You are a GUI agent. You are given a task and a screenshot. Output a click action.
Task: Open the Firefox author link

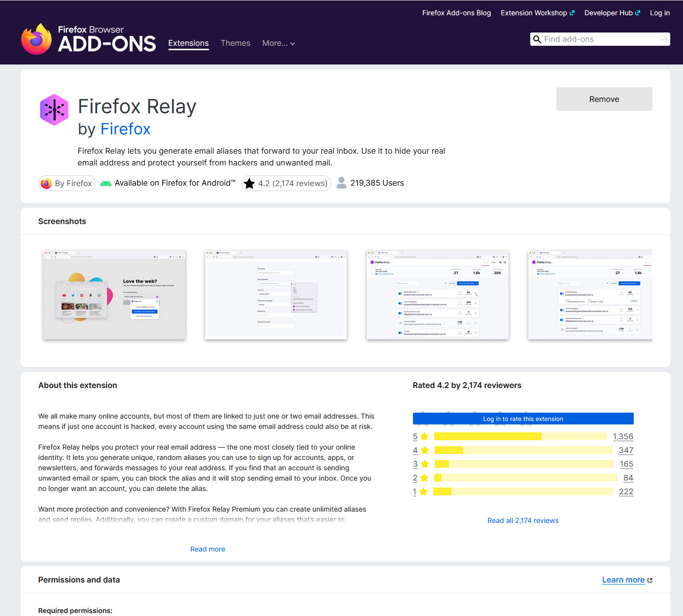[x=126, y=129]
